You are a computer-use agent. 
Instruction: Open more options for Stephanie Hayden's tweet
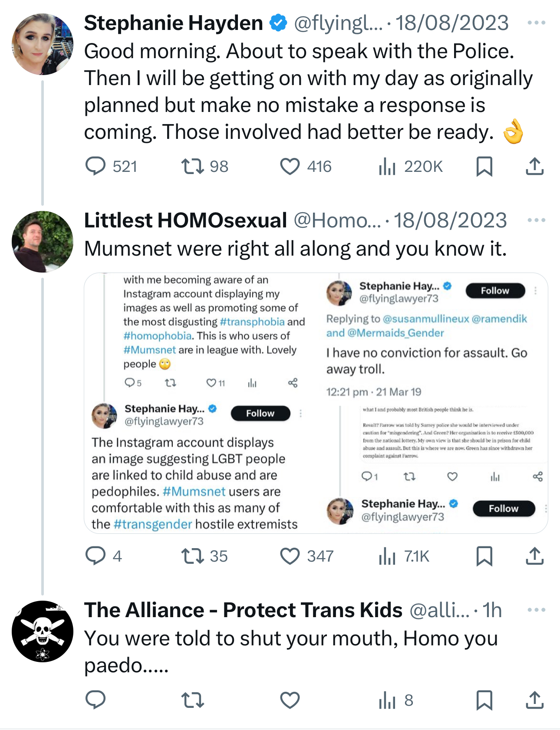pos(536,23)
